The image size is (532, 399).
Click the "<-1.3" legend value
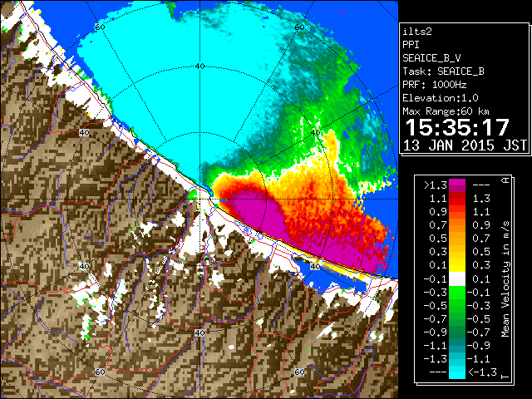[482, 372]
